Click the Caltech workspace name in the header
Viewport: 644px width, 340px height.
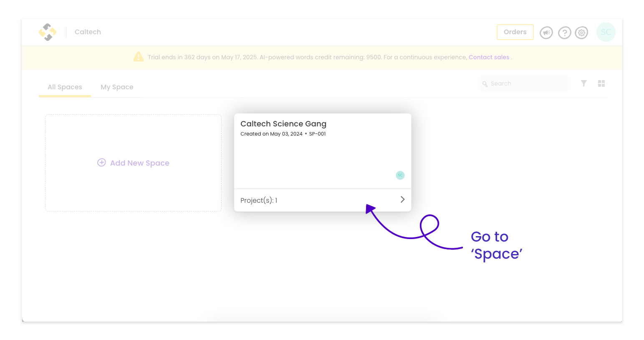tap(88, 32)
